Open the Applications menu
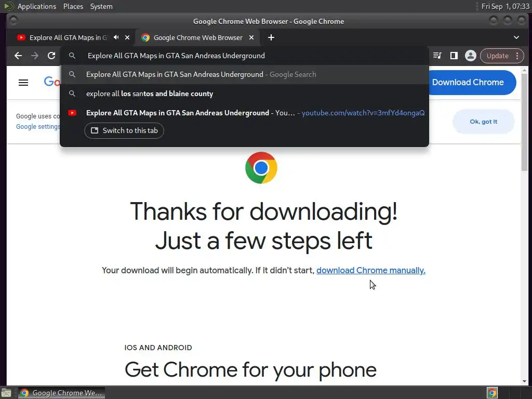The height and width of the screenshot is (399, 532). 37,6
